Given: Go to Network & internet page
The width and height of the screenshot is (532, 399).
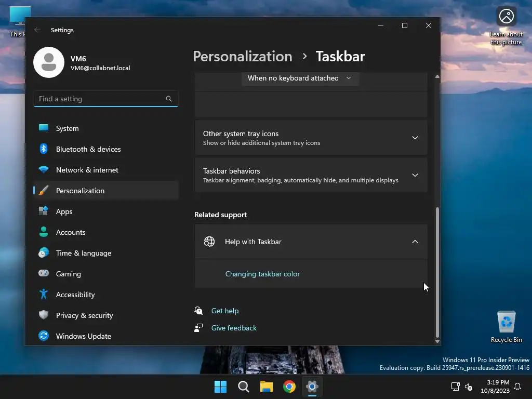Looking at the screenshot, I should pyautogui.click(x=106, y=170).
